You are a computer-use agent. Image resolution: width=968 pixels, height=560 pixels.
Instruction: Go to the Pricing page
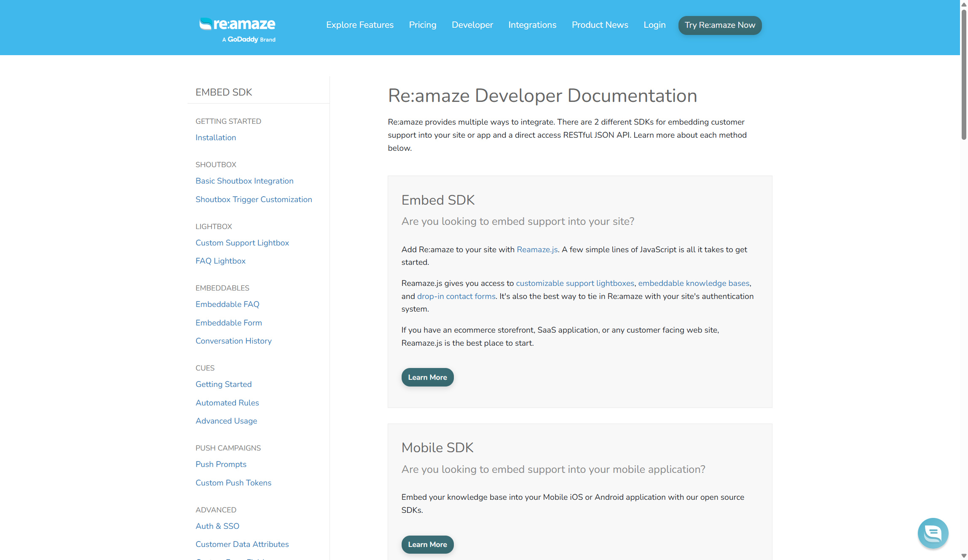(423, 25)
